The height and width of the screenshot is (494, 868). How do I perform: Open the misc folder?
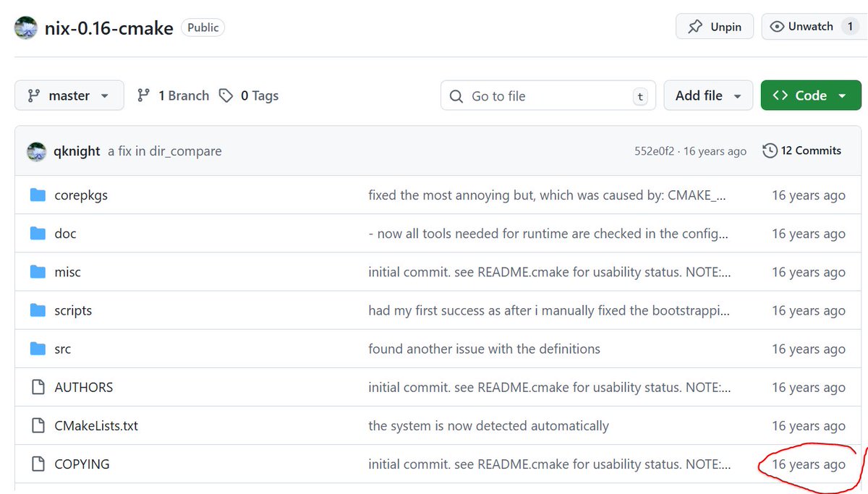tap(67, 272)
